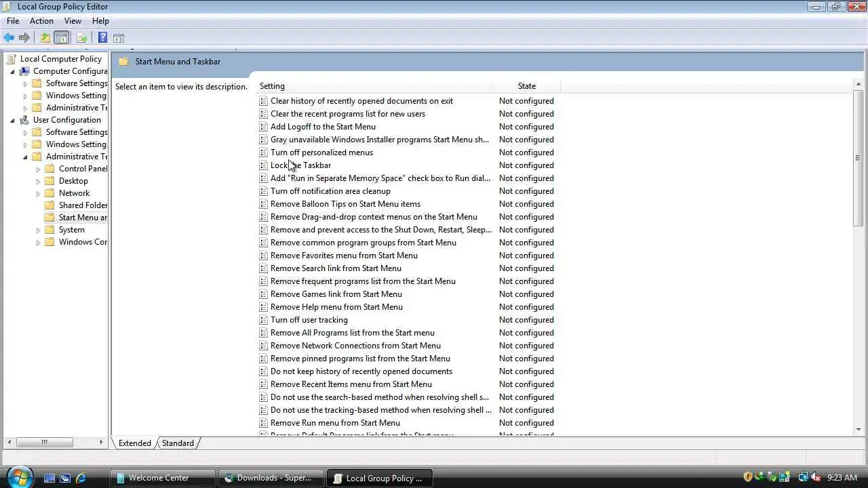Viewport: 868px width, 488px height.
Task: Expand the System tree node
Action: tap(39, 230)
